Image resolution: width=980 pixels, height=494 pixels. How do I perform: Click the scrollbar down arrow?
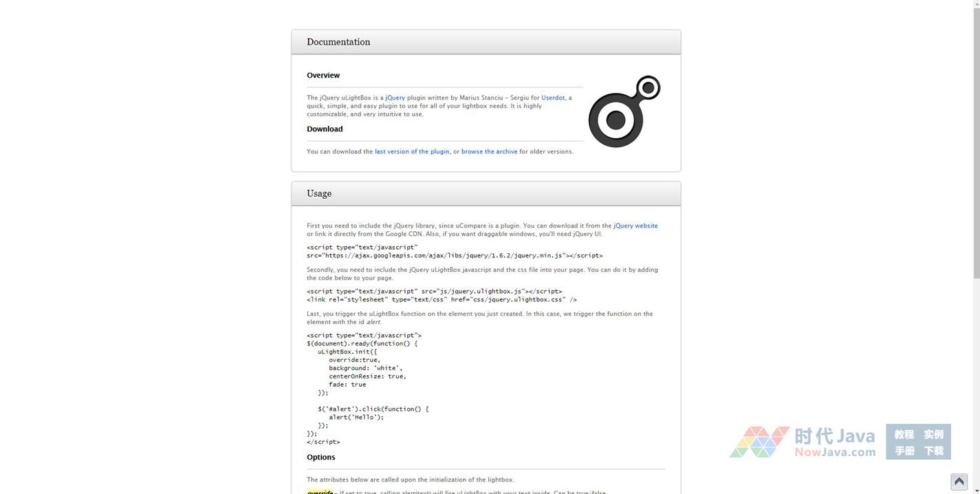click(x=975, y=489)
